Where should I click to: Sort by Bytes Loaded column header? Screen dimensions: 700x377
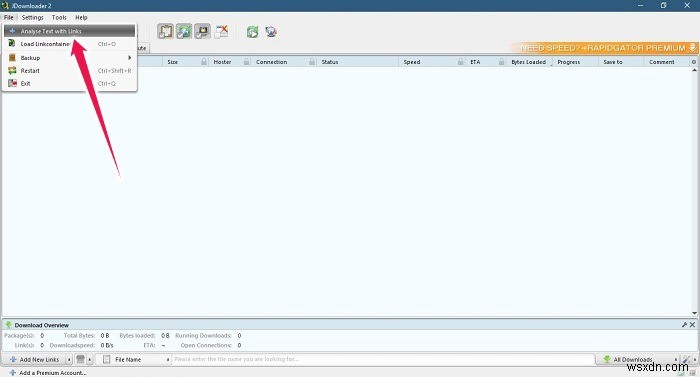pyautogui.click(x=529, y=62)
